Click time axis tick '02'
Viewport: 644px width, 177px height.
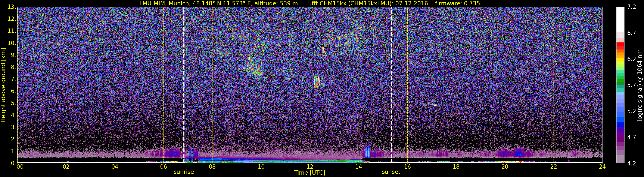[x=66, y=167]
